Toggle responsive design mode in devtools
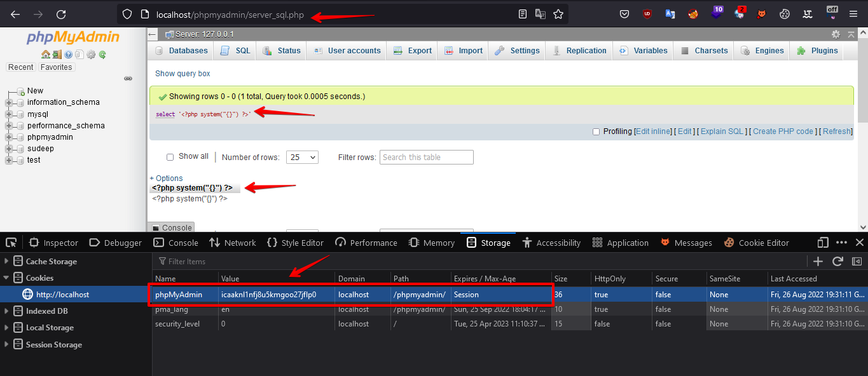868x376 pixels. [x=822, y=242]
